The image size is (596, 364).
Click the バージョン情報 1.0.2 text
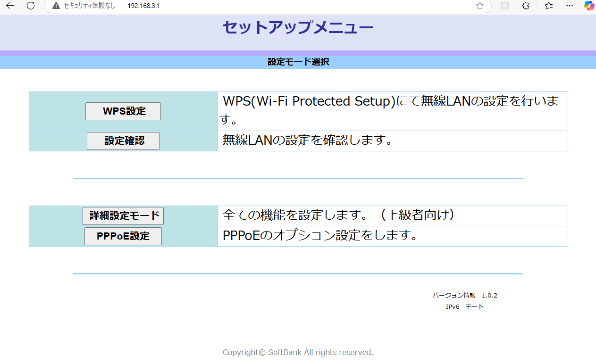tap(465, 296)
